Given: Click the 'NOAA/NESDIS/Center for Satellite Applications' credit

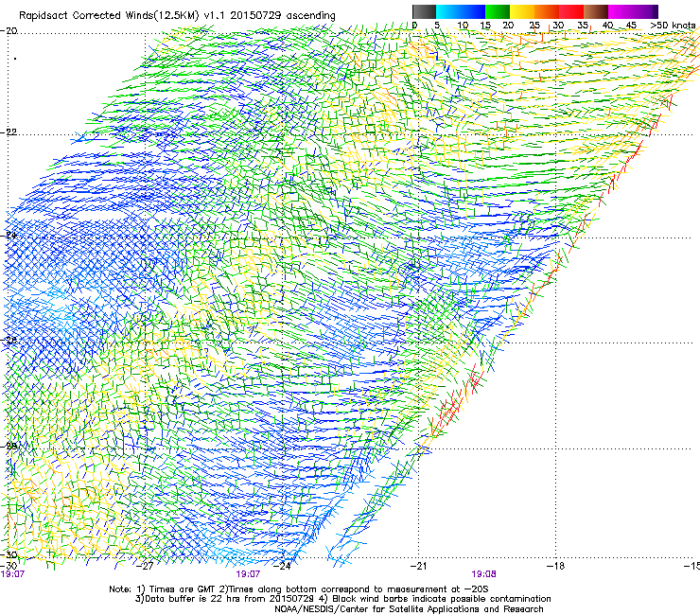Looking at the screenshot, I should 409,609.
